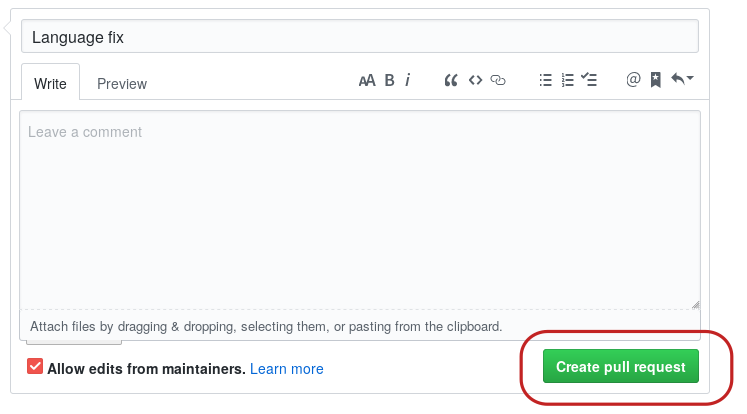The image size is (747, 414).
Task: Click the Create pull request button
Action: point(620,367)
